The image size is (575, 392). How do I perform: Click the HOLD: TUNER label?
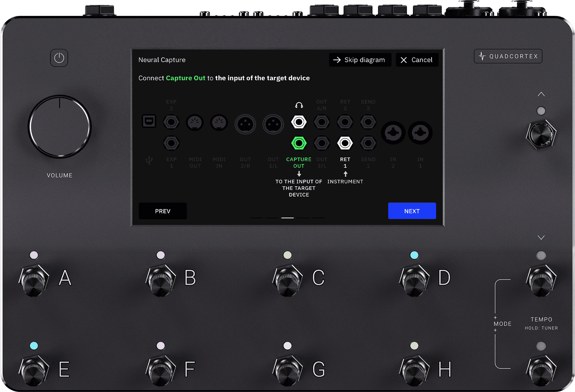click(541, 328)
